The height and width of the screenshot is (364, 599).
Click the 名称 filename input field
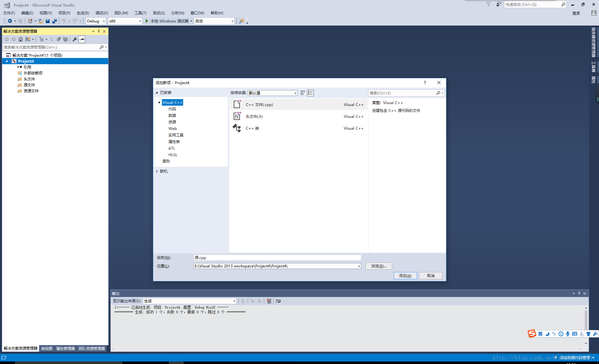(277, 258)
